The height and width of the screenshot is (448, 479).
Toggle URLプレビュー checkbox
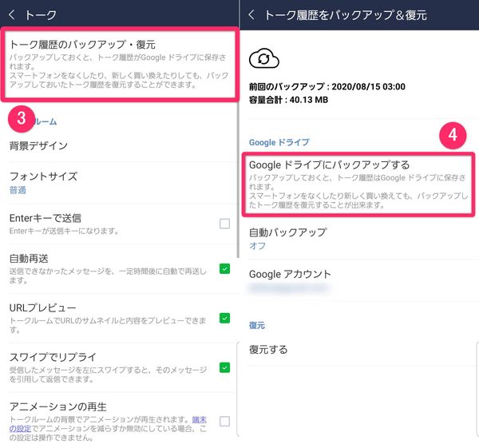(224, 318)
